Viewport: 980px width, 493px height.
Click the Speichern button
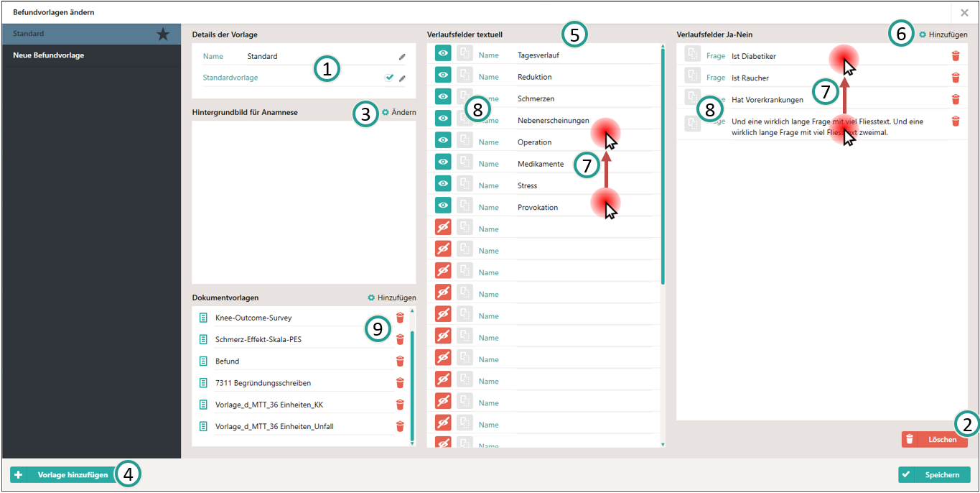tap(934, 474)
